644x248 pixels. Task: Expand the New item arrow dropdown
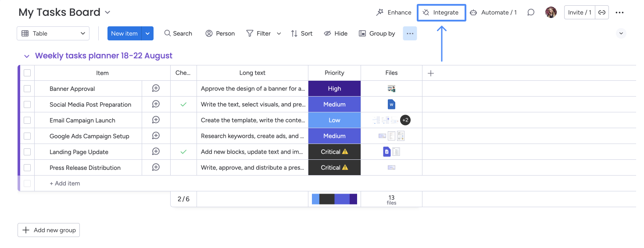click(x=147, y=33)
